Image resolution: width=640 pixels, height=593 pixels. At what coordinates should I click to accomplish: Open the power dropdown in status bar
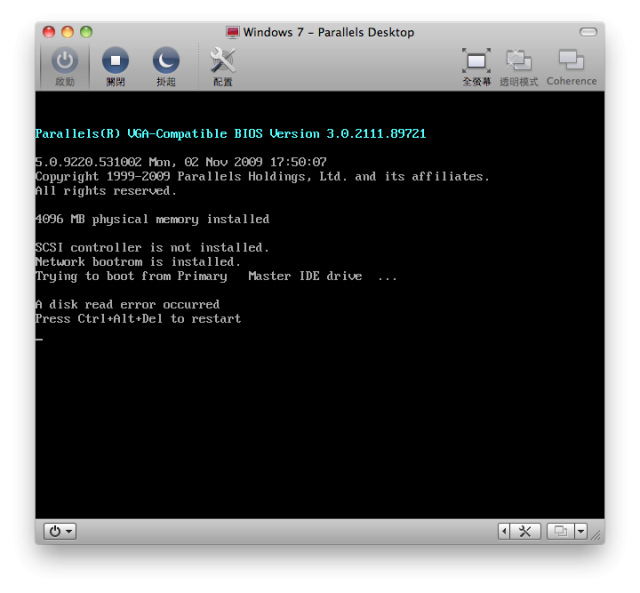click(60, 531)
